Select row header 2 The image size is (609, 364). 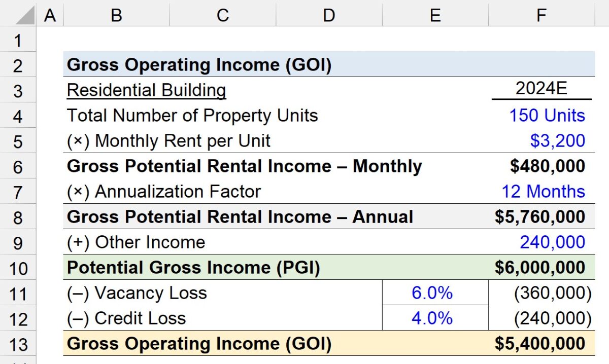coord(18,65)
